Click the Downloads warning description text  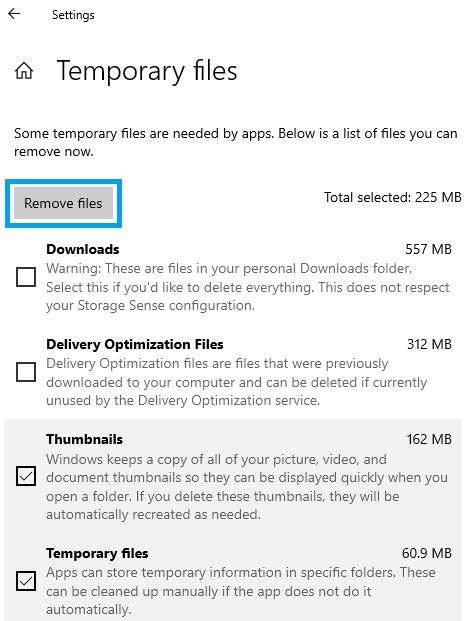point(248,287)
